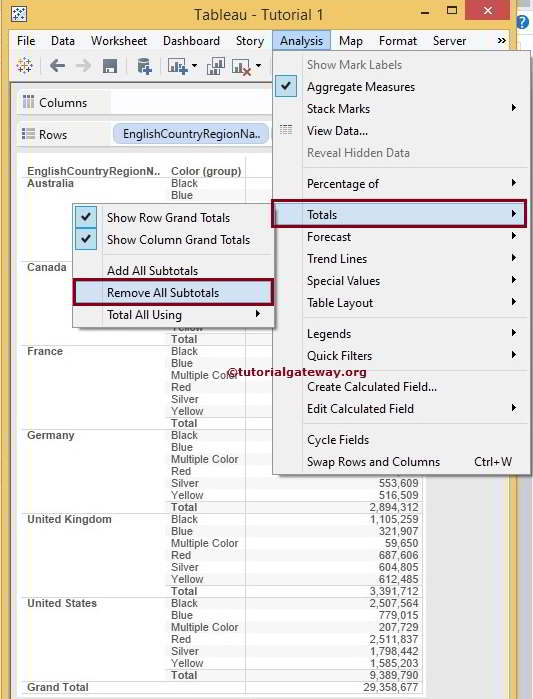Open the Format menu
Image resolution: width=533 pixels, height=699 pixels.
(398, 41)
